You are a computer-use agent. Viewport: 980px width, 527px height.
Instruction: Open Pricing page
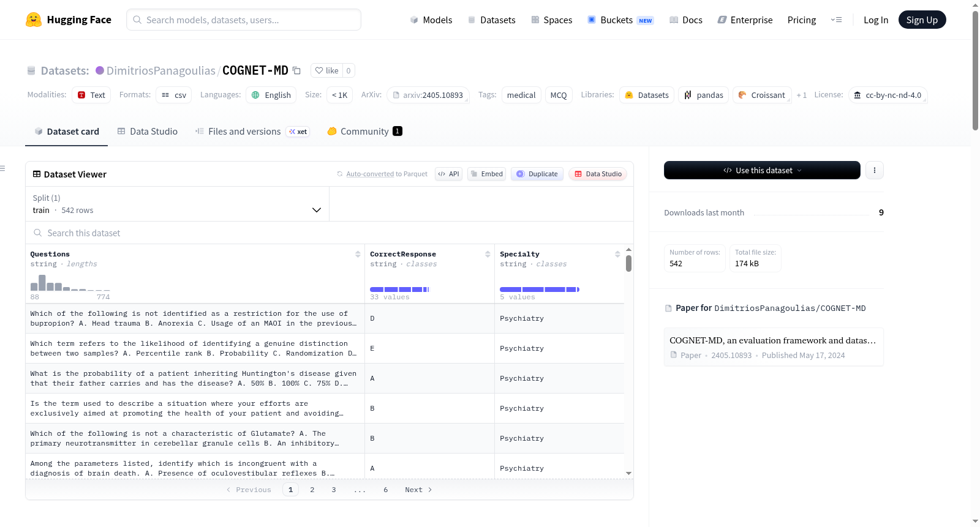pyautogui.click(x=802, y=20)
